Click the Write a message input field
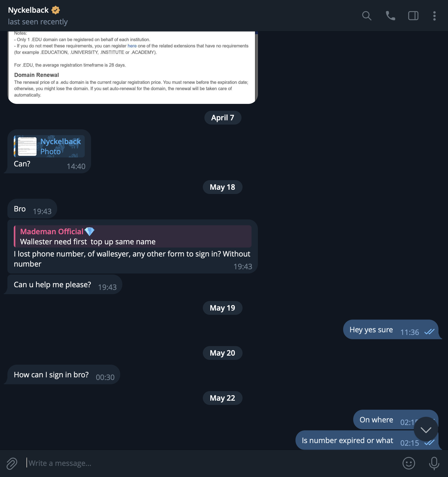This screenshot has height=477, width=448. tap(212, 463)
